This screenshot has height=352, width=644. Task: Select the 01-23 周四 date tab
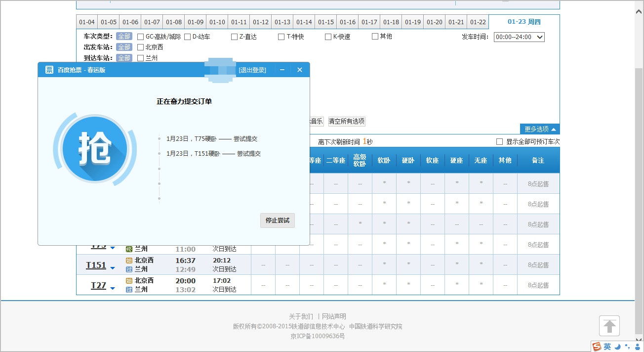tap(524, 22)
